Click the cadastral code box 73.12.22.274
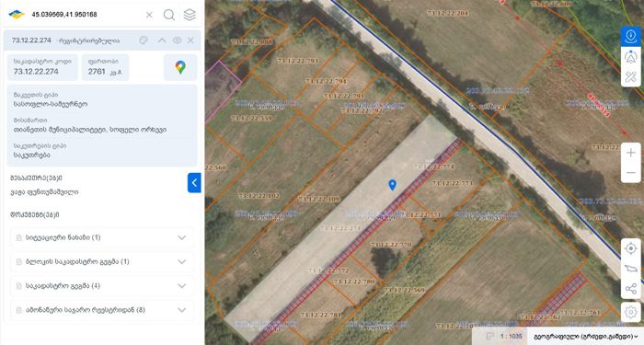644x345 pixels. tap(42, 67)
